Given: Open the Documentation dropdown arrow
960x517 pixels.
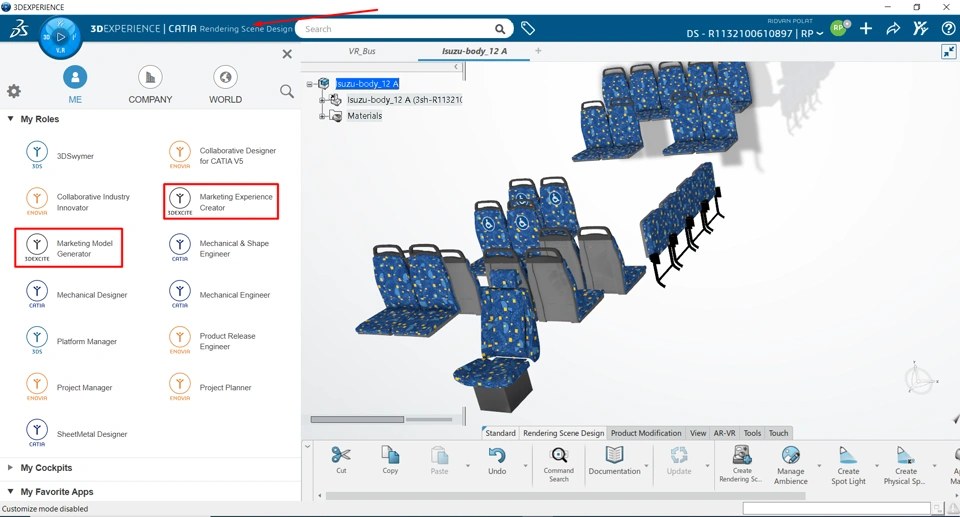Looking at the screenshot, I should [647, 466].
